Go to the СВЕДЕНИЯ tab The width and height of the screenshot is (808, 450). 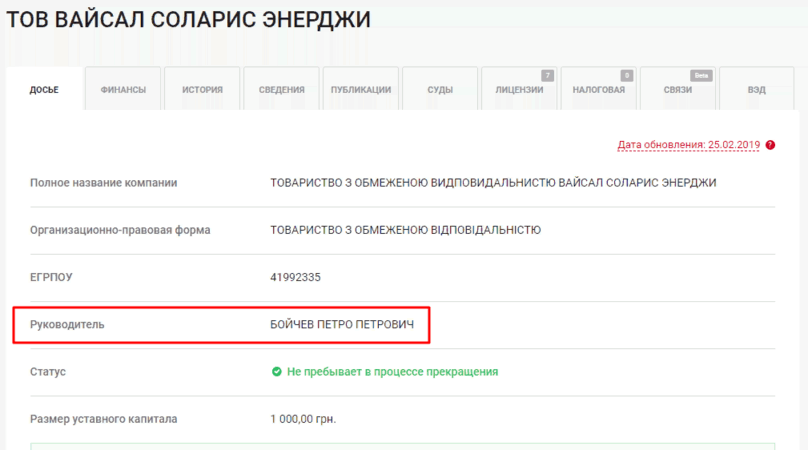[281, 89]
